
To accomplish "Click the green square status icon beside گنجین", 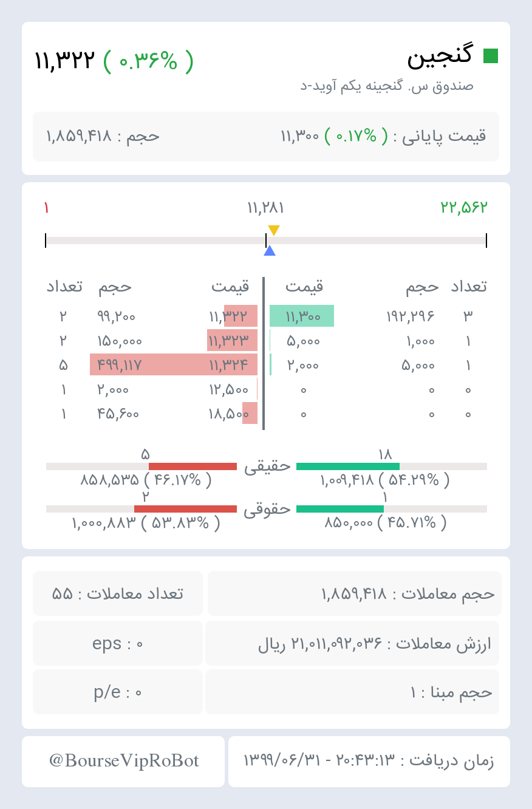I will [x=491, y=56].
